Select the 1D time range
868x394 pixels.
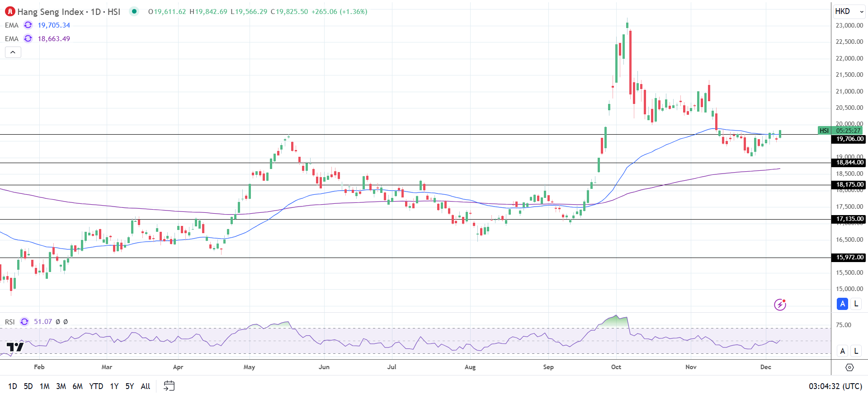[13, 386]
